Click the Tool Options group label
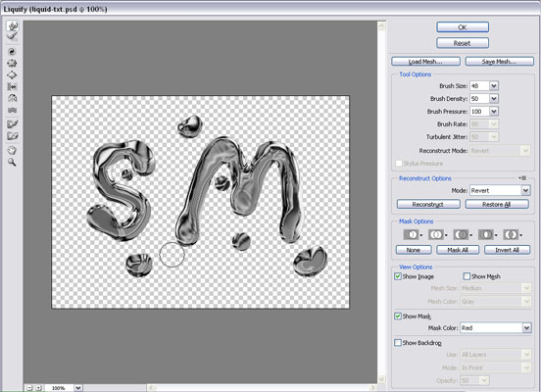Viewport: 541px width, 392px height. click(416, 74)
